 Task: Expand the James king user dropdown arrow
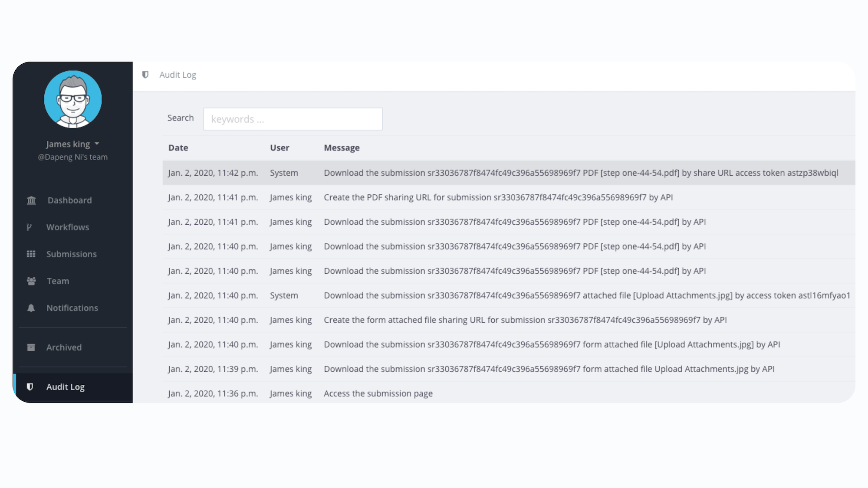[97, 144]
